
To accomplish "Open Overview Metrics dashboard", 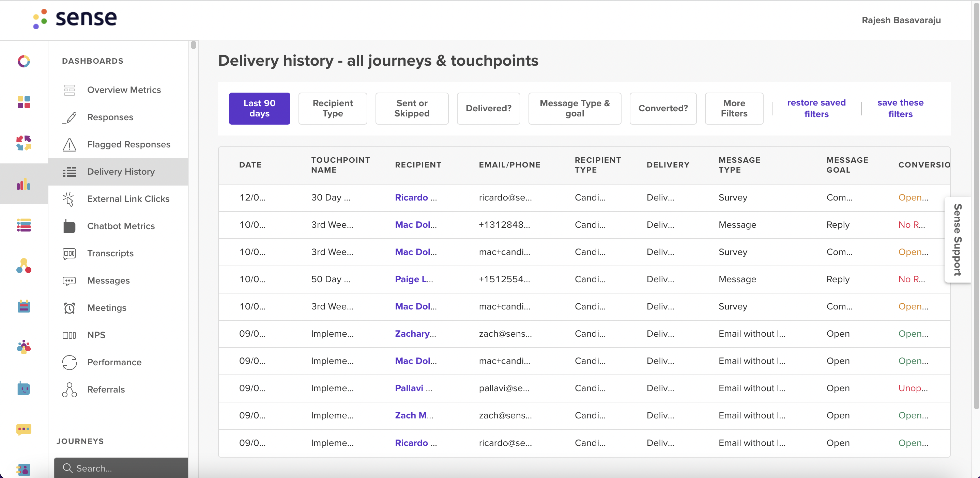I will (124, 90).
